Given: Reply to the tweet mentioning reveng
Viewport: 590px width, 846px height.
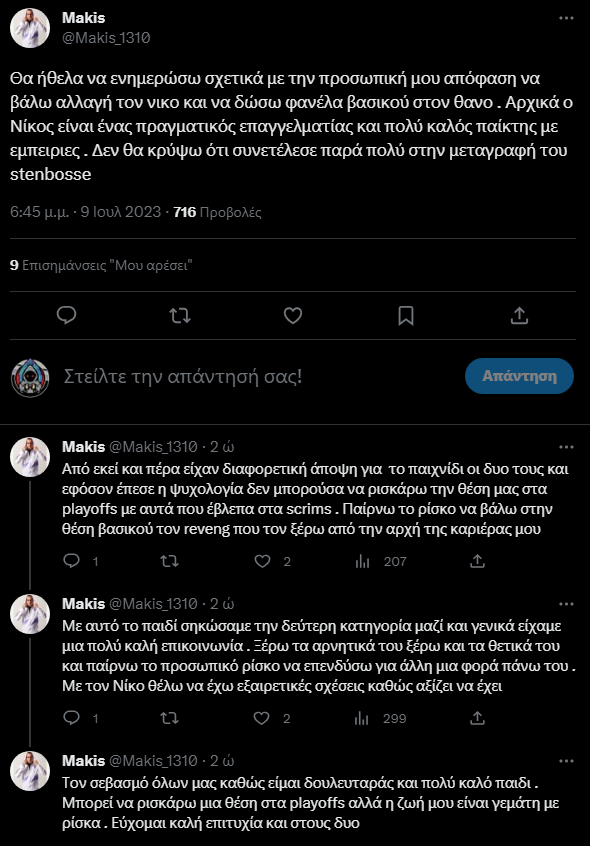Looking at the screenshot, I should 72,561.
